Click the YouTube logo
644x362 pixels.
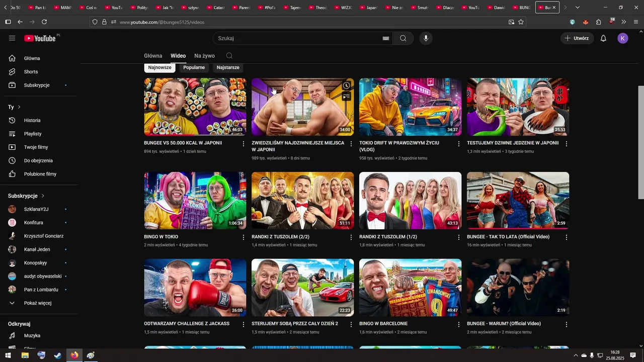40,38
